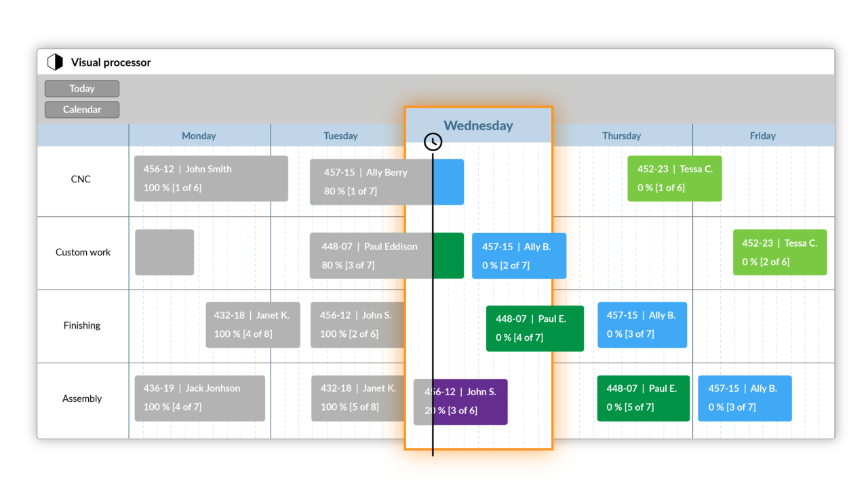
Task: Click the Visual processor hexagon logo icon
Action: (x=55, y=62)
